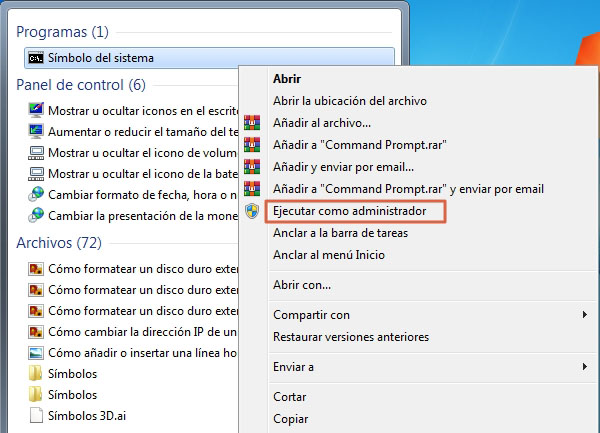Select Anclar a la barra de tareas
The height and width of the screenshot is (433, 600).
[340, 233]
